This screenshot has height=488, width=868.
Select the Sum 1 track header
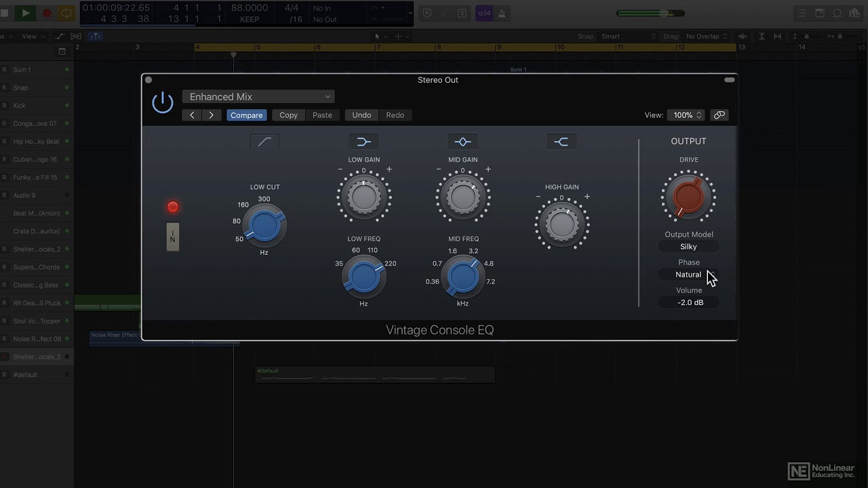tap(37, 70)
